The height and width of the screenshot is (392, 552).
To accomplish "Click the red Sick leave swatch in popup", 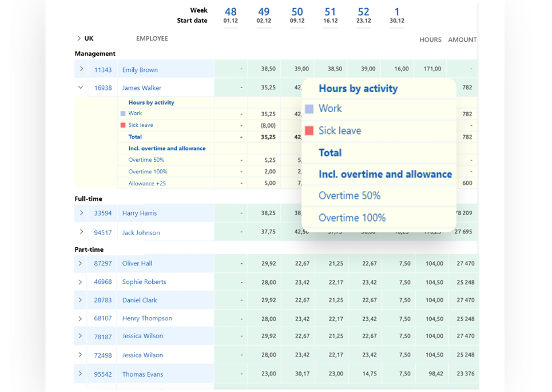I will pos(309,130).
